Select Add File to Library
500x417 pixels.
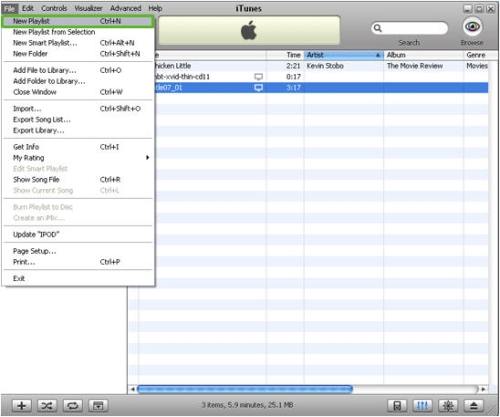[78, 70]
